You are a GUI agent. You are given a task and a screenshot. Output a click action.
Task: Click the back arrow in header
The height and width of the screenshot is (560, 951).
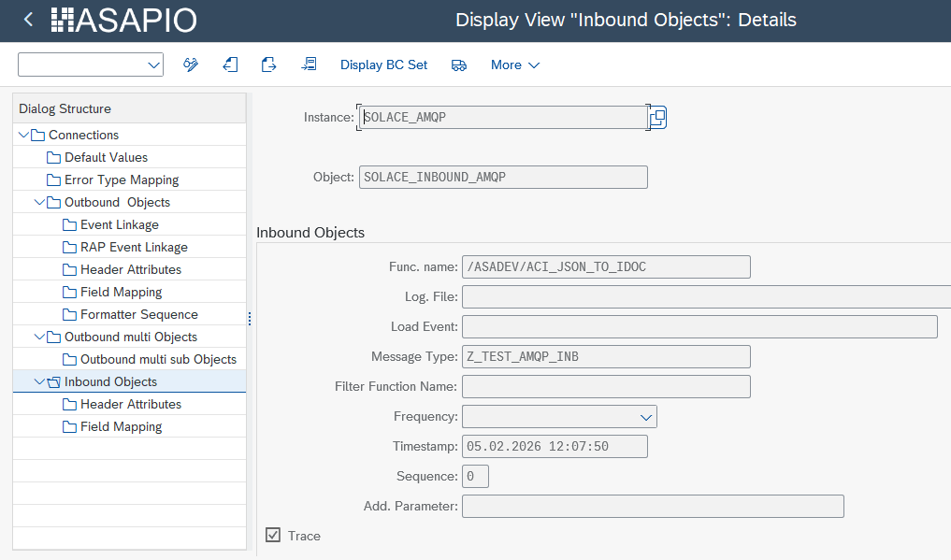[x=28, y=20]
